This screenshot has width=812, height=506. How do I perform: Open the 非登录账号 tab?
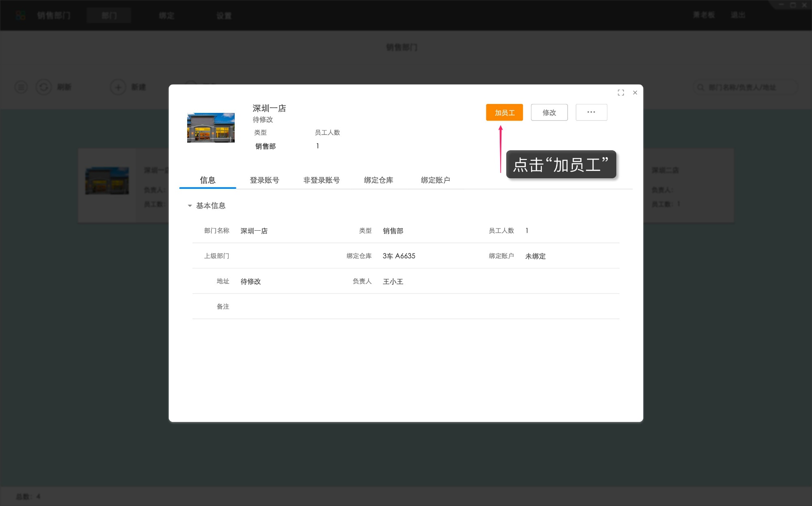[x=321, y=180]
